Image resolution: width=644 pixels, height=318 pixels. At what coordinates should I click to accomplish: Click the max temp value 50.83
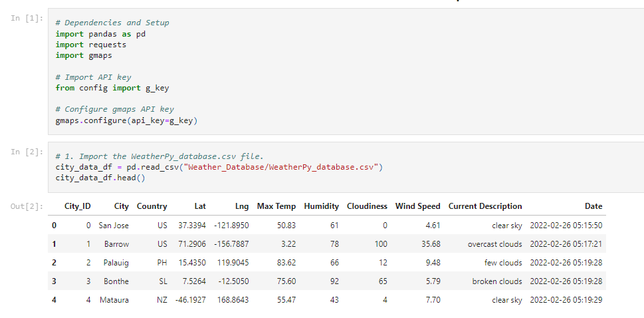286,226
